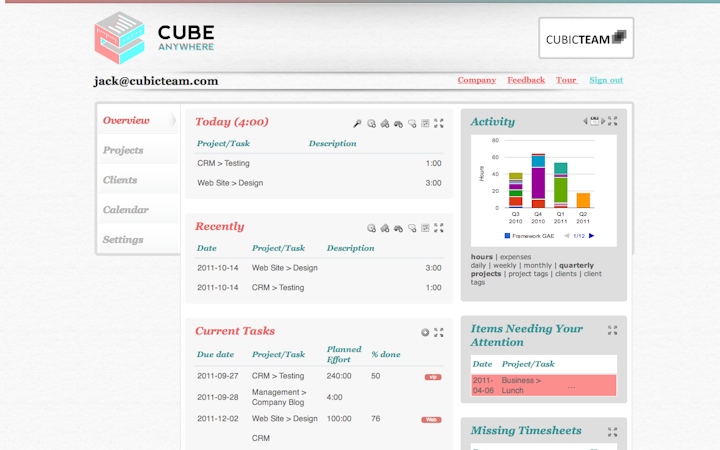Expand Items Needing Your Attention panel
The height and width of the screenshot is (450, 720).
(613, 330)
